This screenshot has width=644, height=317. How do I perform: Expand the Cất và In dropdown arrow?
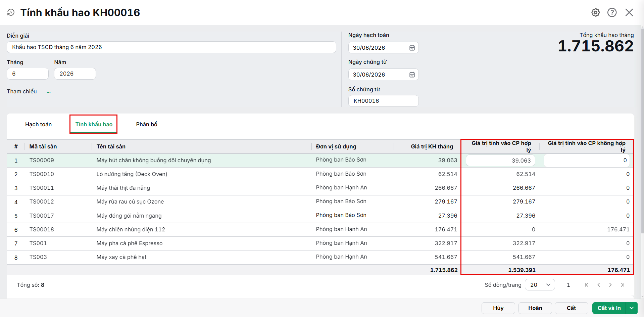coord(632,308)
